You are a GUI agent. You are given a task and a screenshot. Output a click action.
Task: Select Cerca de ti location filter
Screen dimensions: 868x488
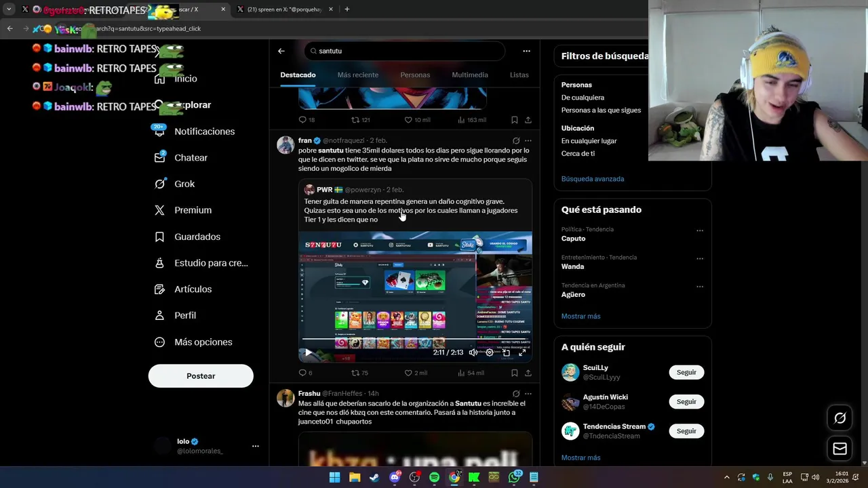(578, 153)
